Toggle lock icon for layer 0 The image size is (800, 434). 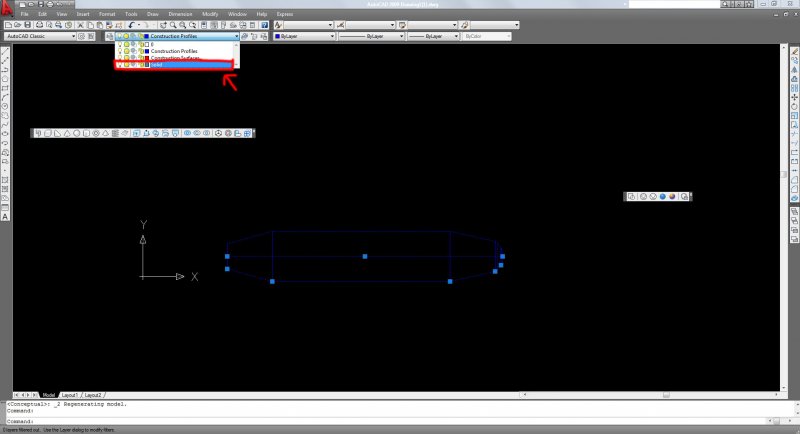coord(141,44)
